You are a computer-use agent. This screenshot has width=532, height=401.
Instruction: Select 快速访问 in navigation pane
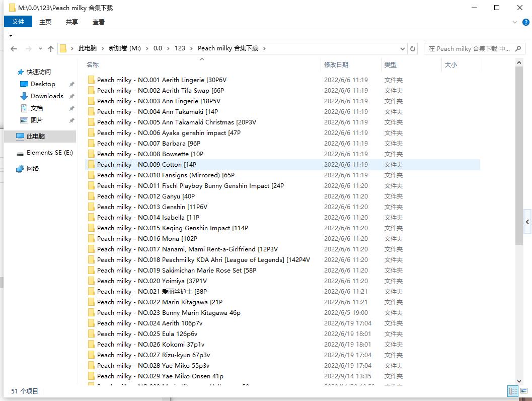pos(39,72)
